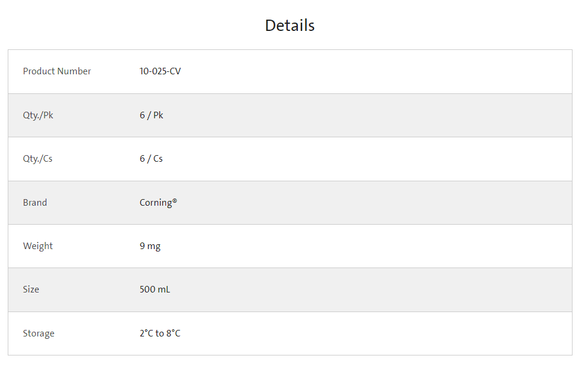Click the Details heading
The image size is (588, 365).
click(x=290, y=26)
